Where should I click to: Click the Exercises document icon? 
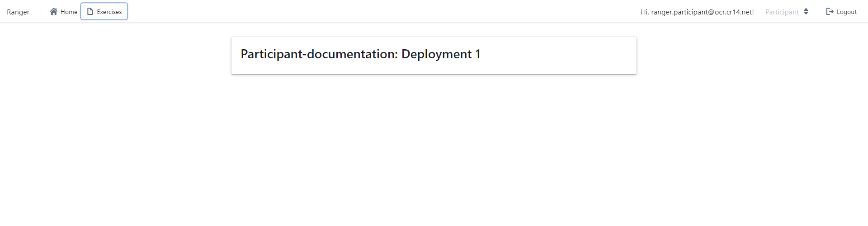90,11
